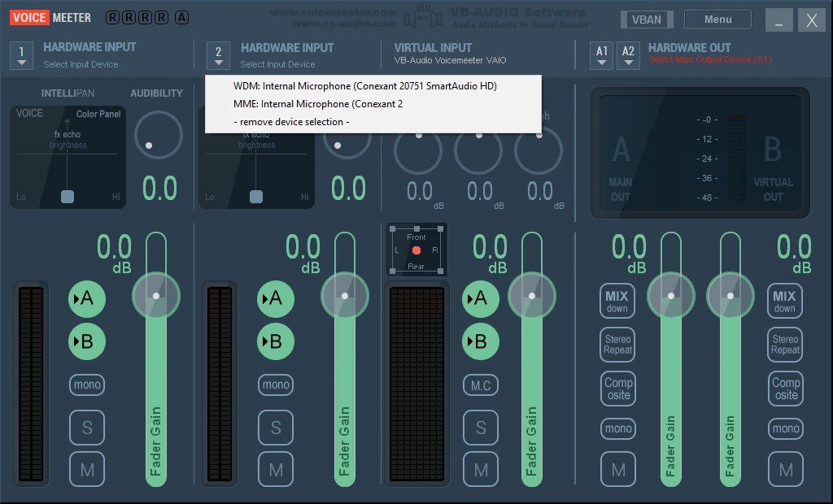Click the Voicemeeter logo in the title bar
833x504 pixels.
(x=51, y=17)
